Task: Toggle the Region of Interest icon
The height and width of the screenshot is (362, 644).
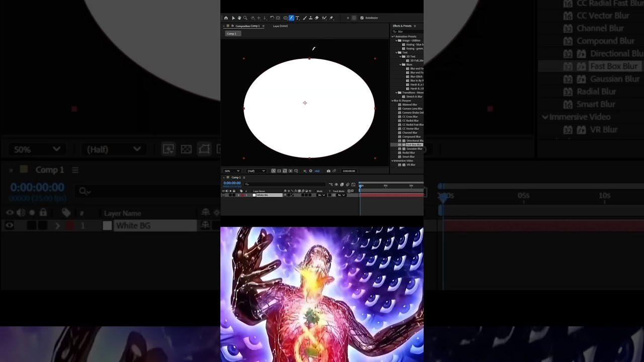Action: [290, 171]
